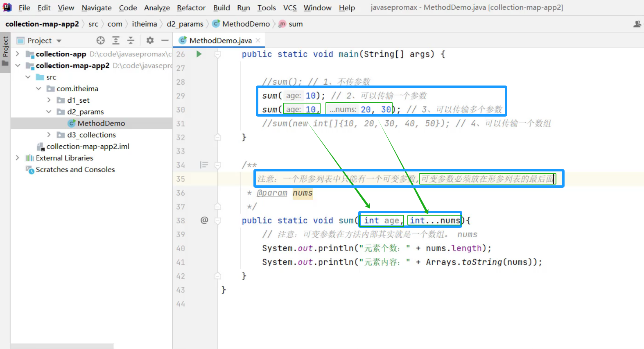Collapse the d2_params package
Viewport: 644px width, 349px height.
tap(49, 112)
